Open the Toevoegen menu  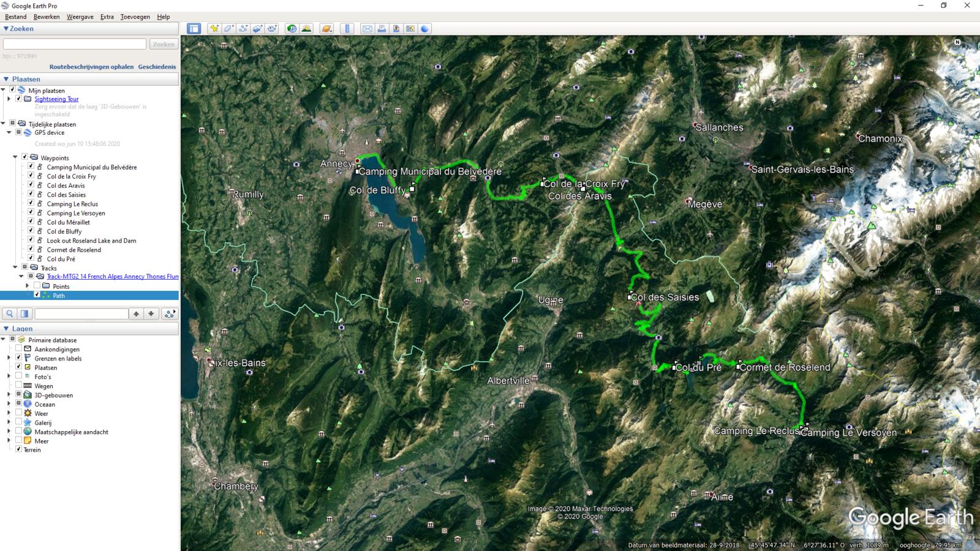click(135, 17)
